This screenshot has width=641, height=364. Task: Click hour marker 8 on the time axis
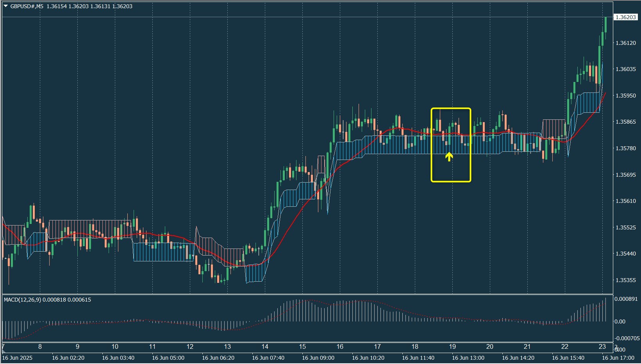[x=40, y=346]
